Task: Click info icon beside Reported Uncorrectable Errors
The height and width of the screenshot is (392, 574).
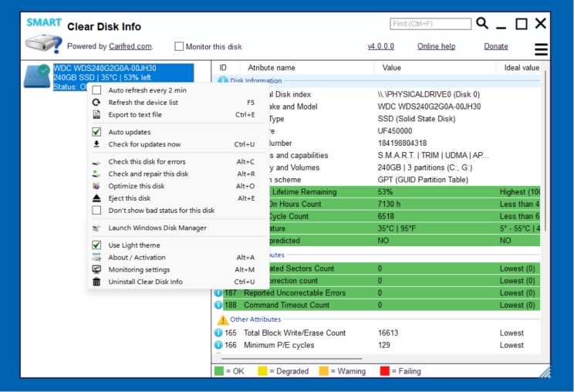Action: tap(218, 292)
